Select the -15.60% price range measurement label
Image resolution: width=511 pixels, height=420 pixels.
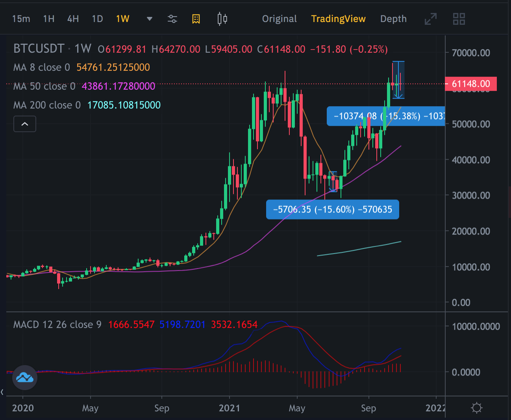(333, 209)
